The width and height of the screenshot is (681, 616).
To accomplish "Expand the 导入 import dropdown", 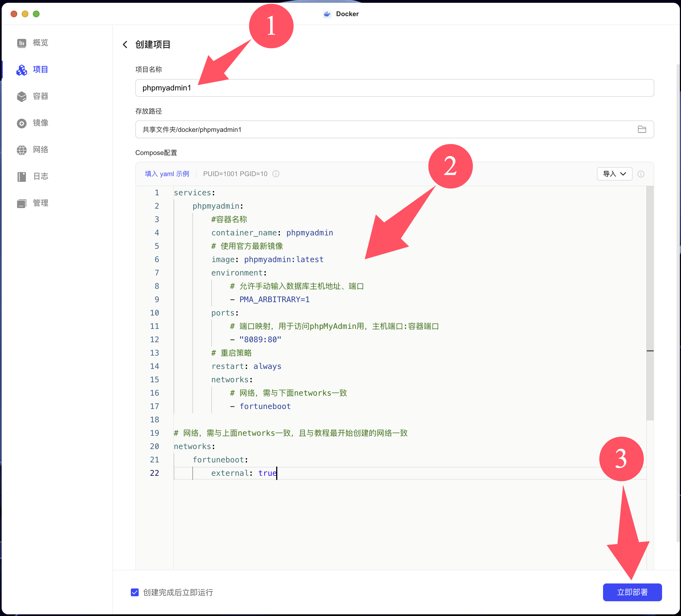I will pyautogui.click(x=614, y=174).
